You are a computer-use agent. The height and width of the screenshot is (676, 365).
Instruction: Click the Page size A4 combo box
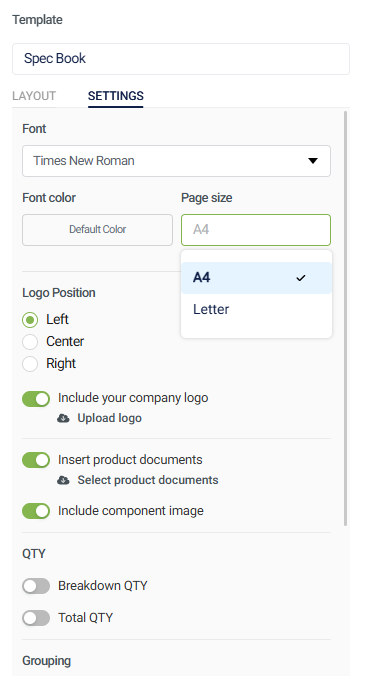tap(256, 230)
